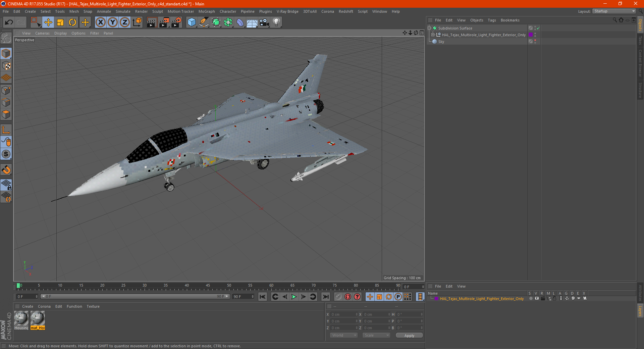Screen dimensions: 644x349
Task: Add a Floor environment object
Action: 252,22
